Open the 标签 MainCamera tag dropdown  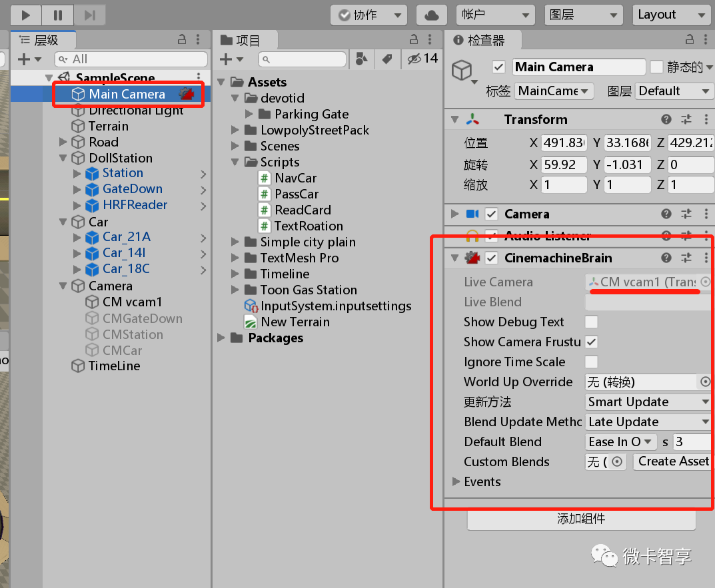tap(554, 91)
